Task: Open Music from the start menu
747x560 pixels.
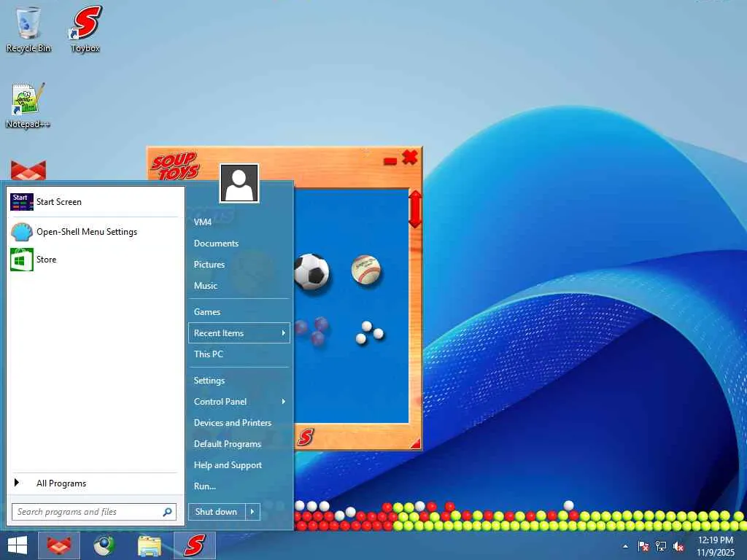Action: (x=239, y=286)
